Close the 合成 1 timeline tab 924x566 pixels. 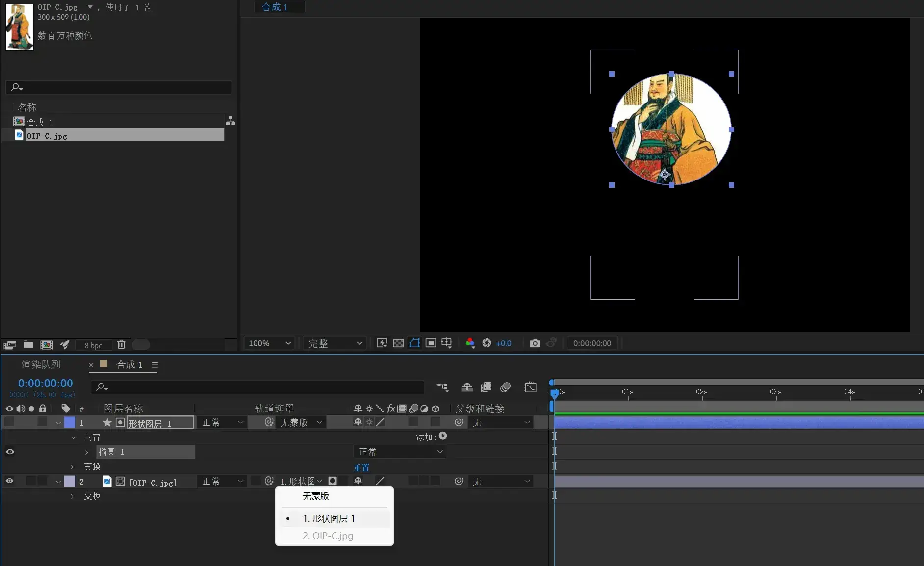91,365
